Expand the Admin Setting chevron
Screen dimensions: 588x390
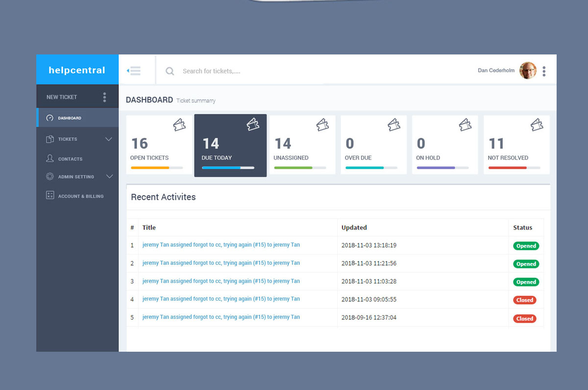click(109, 177)
